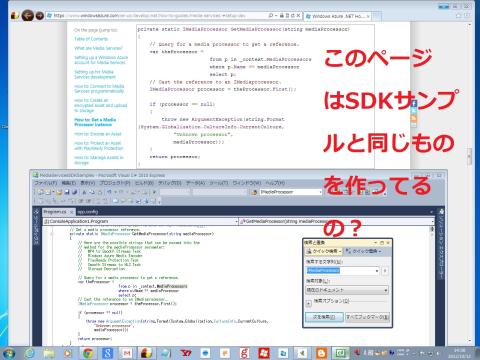Expand the 検索オプション section
The width and height of the screenshot is (480, 360).
(309, 303)
